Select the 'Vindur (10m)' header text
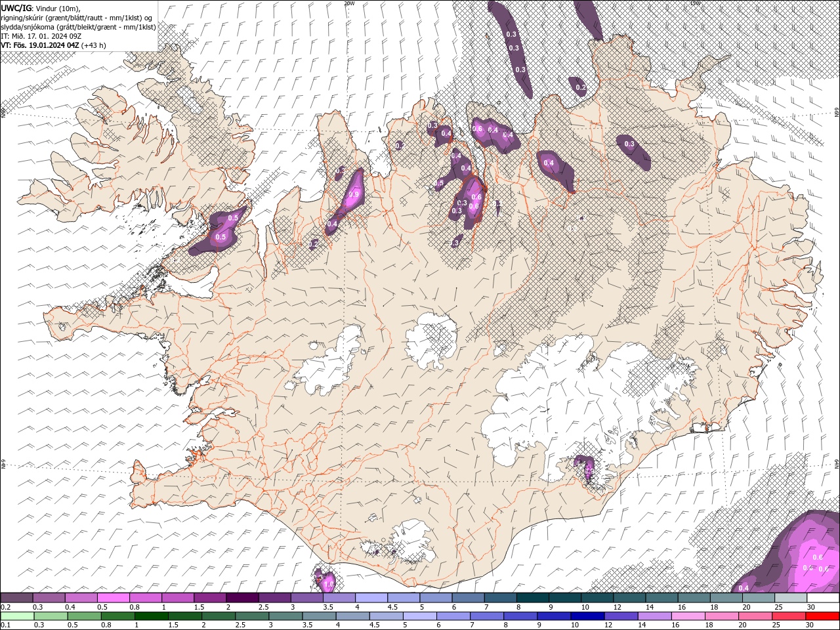The image size is (840, 630). click(59, 8)
